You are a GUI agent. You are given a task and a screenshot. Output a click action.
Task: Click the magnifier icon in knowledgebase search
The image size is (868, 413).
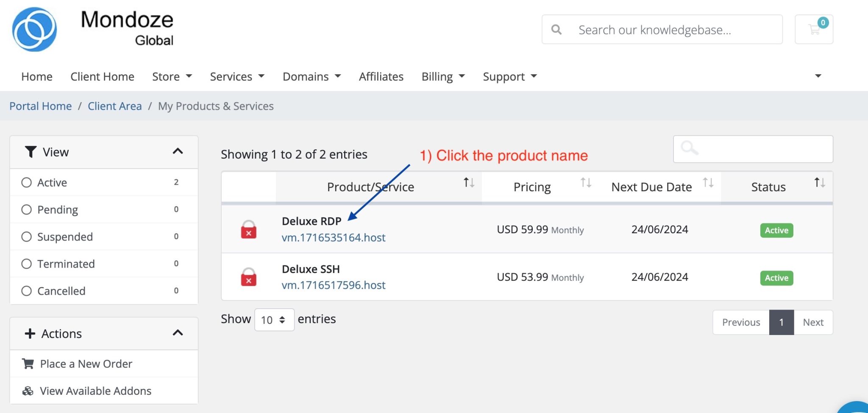(x=556, y=29)
